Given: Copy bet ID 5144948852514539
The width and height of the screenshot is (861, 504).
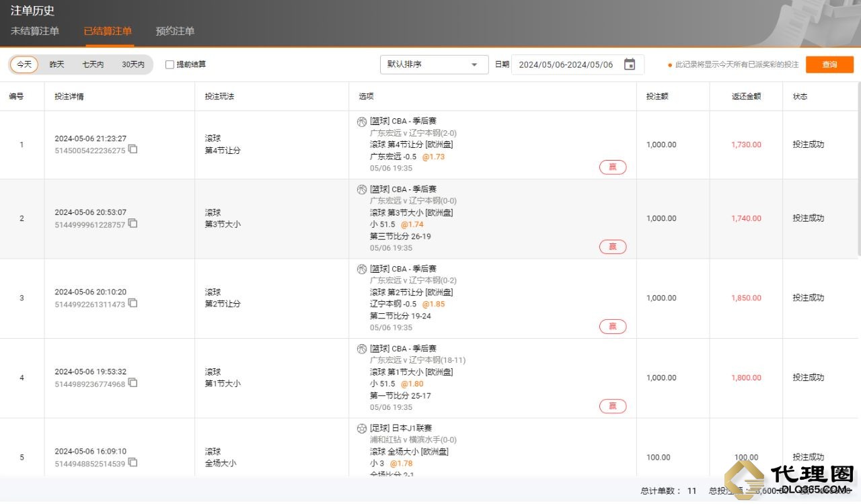Looking at the screenshot, I should 133,462.
